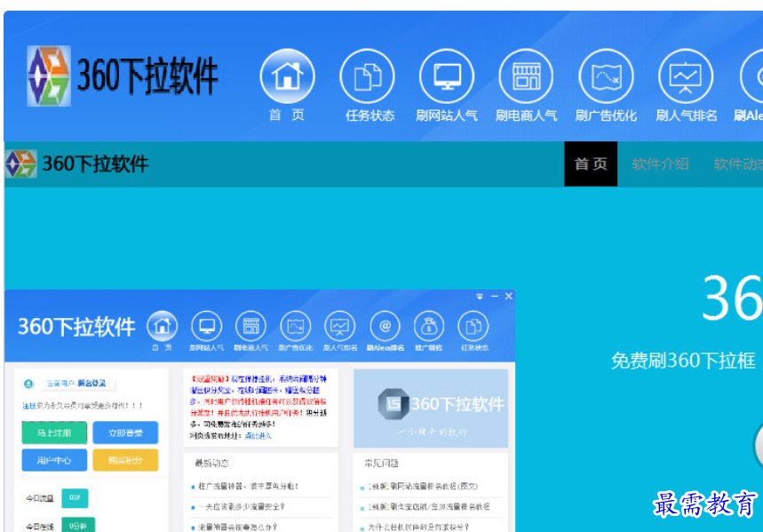Minimize the embedded software window
The height and width of the screenshot is (532, 763).
[x=495, y=296]
